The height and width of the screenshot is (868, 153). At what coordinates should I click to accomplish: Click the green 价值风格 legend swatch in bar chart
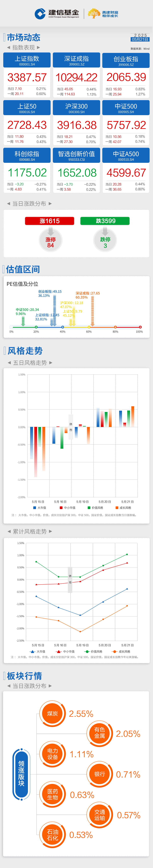click(x=89, y=508)
